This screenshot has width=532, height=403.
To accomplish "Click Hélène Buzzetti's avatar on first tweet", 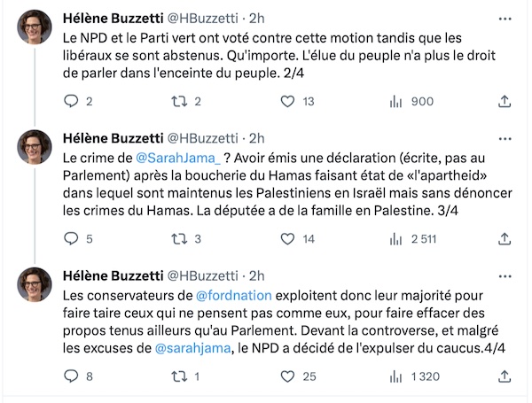I will click(35, 27).
